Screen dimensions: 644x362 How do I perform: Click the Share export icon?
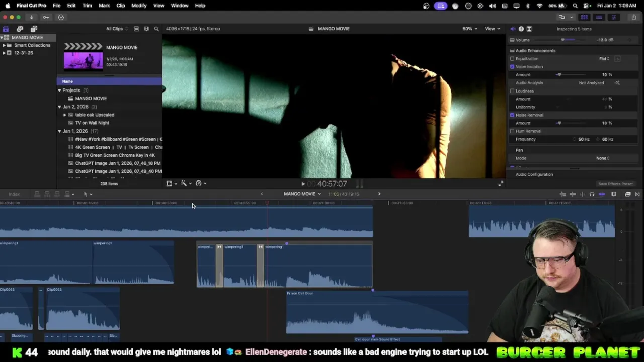(x=633, y=17)
